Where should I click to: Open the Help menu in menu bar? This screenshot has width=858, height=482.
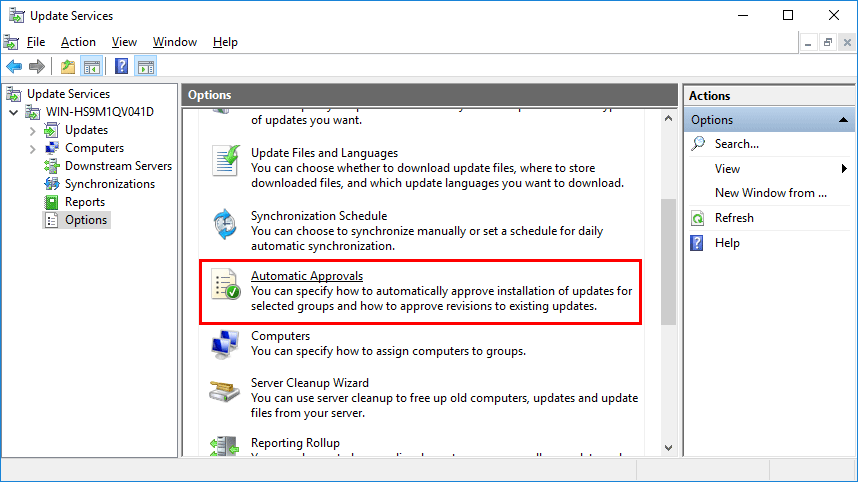coord(225,42)
